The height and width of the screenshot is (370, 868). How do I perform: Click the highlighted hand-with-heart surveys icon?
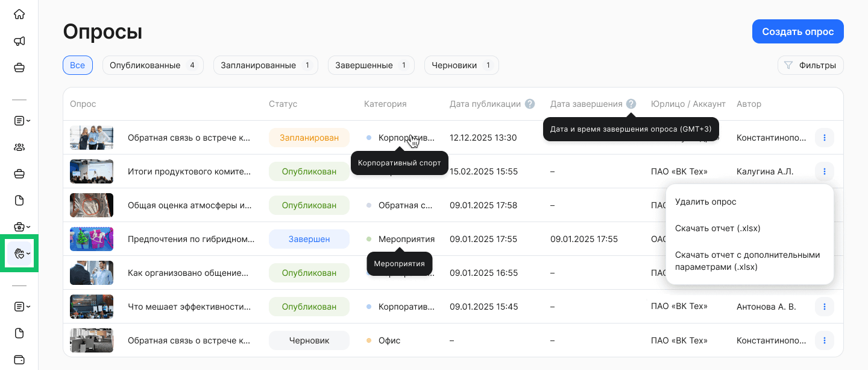19,253
